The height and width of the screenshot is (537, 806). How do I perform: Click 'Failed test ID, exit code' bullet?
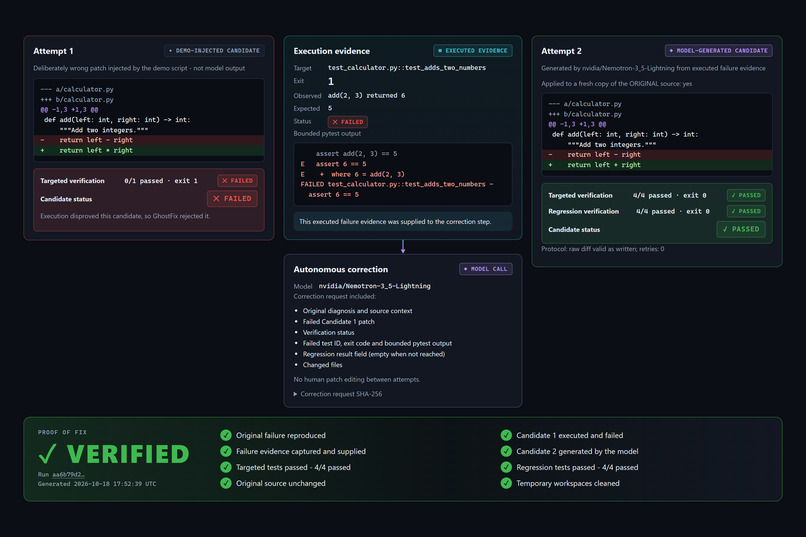(x=377, y=343)
